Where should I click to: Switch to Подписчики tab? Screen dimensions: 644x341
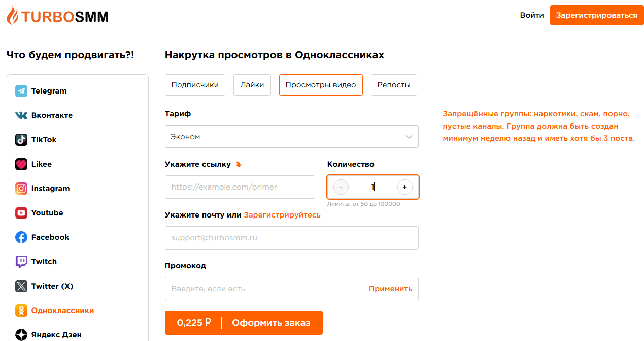pos(195,85)
